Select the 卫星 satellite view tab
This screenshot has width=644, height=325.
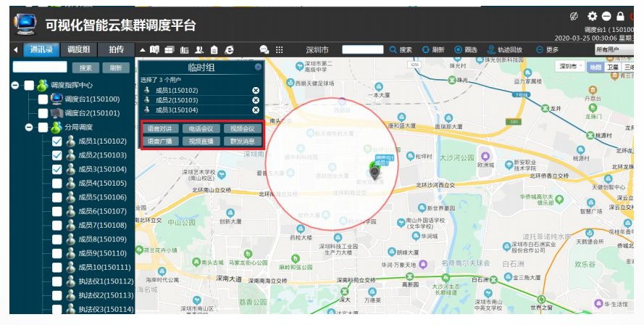tap(613, 67)
